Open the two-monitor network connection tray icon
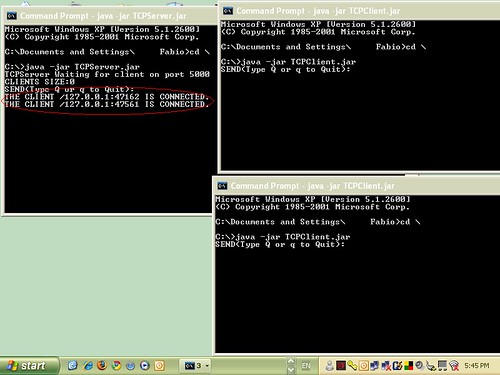The image size is (500, 375). click(375, 366)
